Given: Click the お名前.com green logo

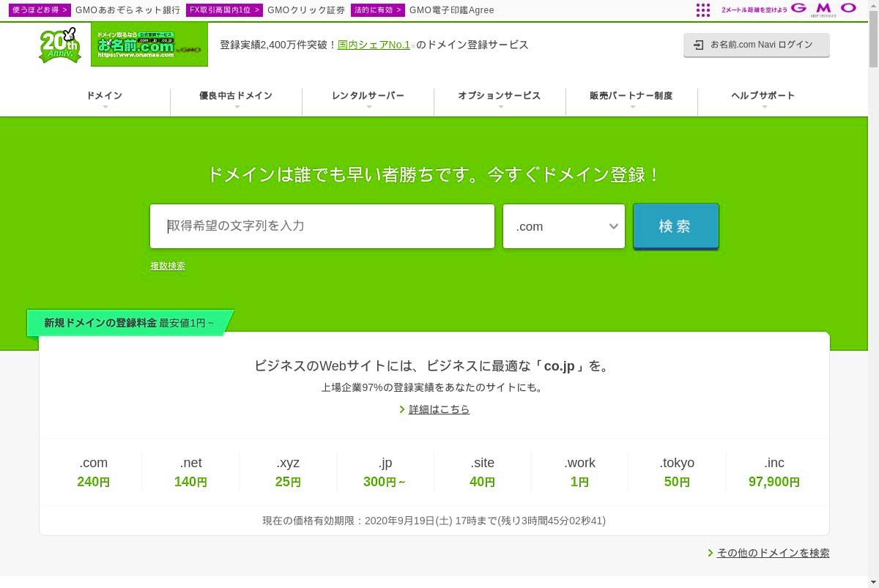Looking at the screenshot, I should pos(149,45).
